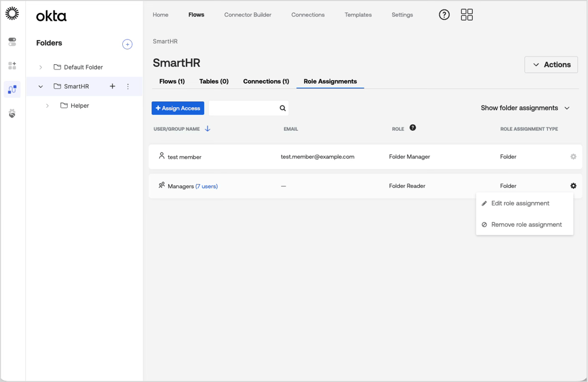
Task: Open the app grid icon
Action: [466, 15]
